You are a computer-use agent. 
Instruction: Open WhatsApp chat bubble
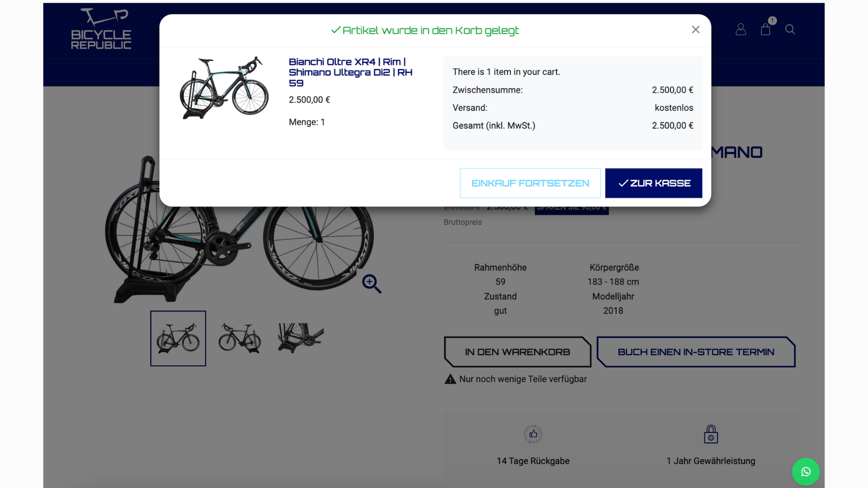[x=806, y=472]
